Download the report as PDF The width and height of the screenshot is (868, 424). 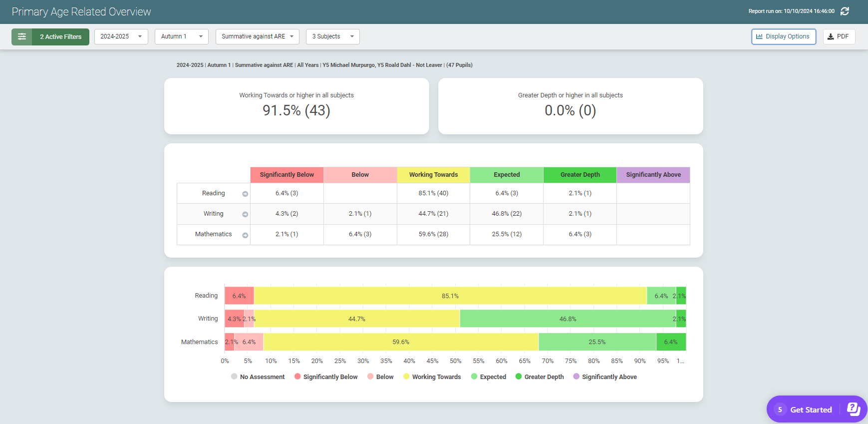tap(839, 36)
